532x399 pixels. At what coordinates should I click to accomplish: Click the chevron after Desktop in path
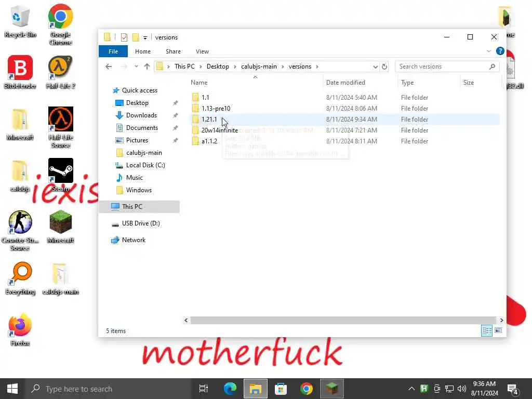point(235,66)
